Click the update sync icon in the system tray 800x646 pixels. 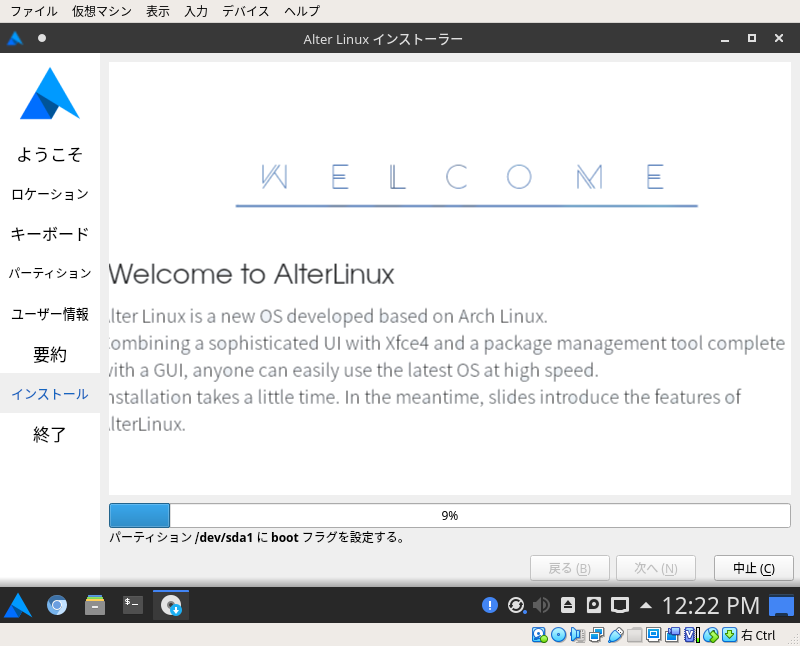(516, 605)
